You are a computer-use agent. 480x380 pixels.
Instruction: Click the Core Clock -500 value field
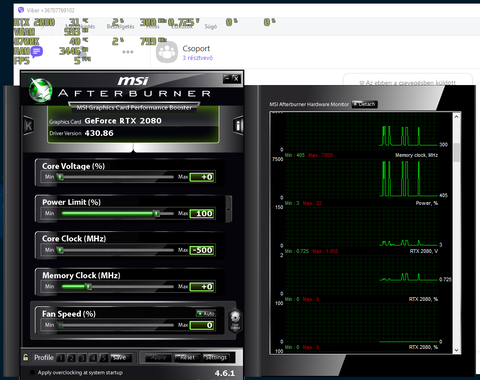(202, 250)
